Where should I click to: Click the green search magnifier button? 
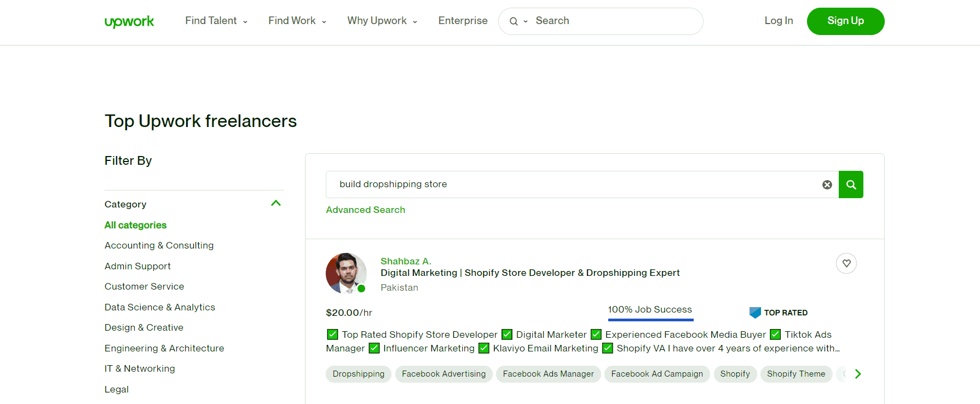click(851, 184)
